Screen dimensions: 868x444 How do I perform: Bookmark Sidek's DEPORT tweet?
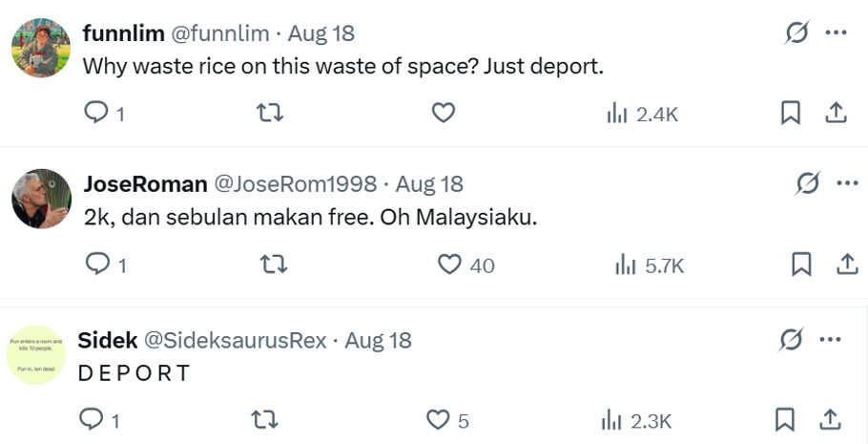click(785, 419)
